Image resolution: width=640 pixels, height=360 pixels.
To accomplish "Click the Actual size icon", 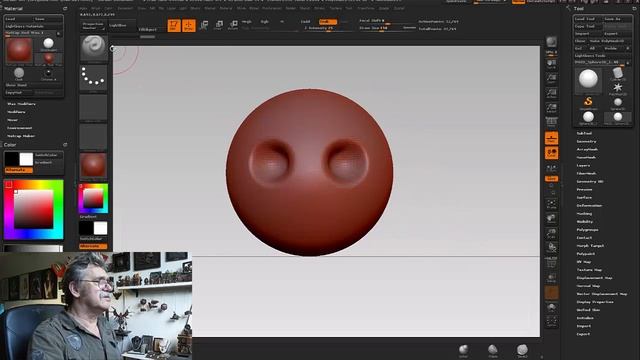I will tap(551, 93).
